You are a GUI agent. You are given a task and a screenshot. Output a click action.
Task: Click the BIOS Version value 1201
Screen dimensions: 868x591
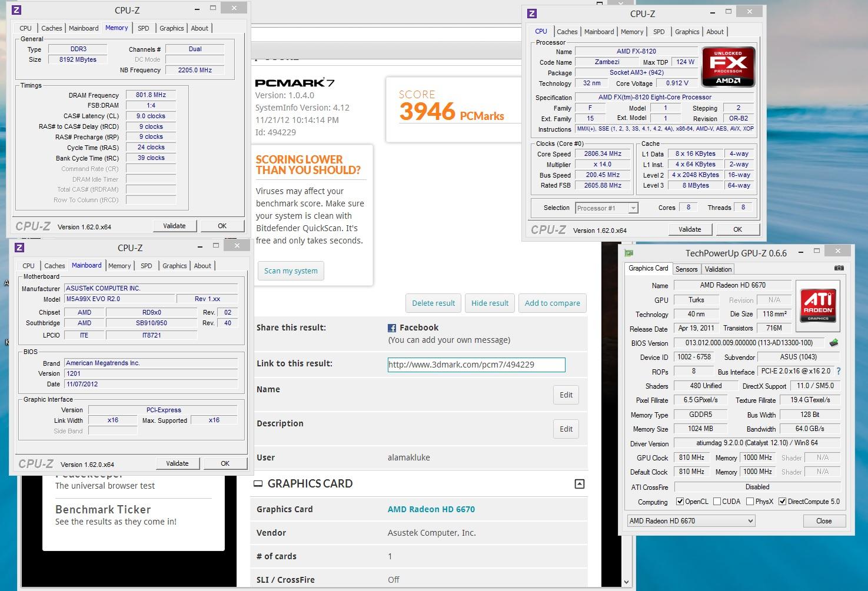coord(151,373)
